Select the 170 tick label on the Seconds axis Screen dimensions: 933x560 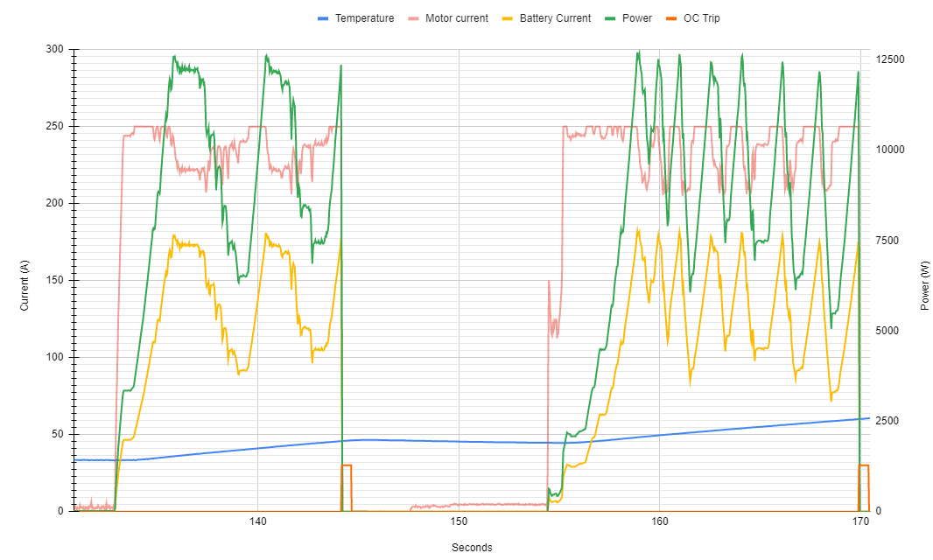(860, 522)
